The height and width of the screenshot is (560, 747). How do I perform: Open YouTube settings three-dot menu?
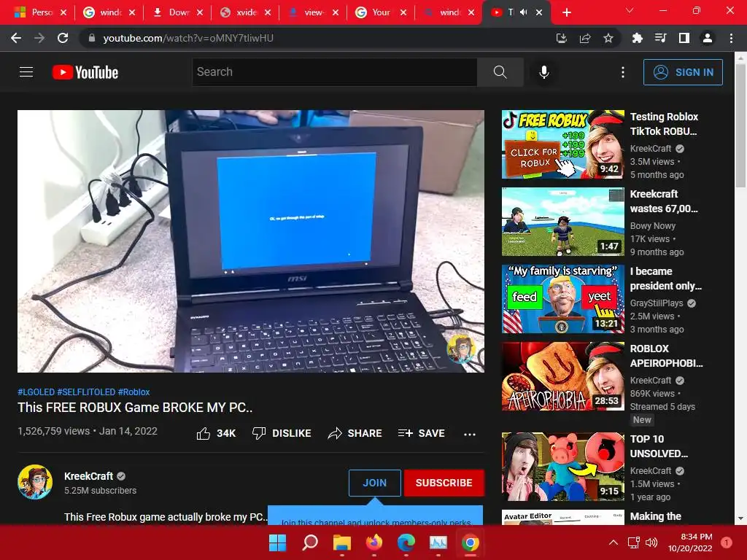click(623, 72)
